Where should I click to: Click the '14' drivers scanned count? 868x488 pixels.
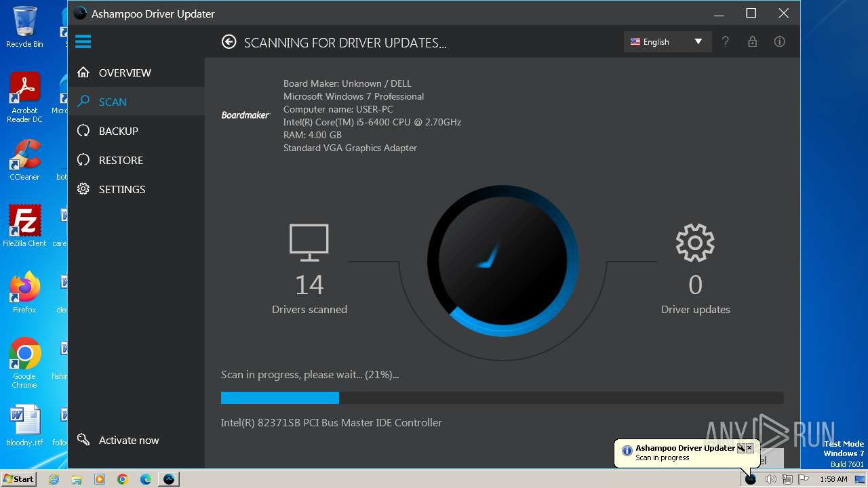pyautogui.click(x=309, y=285)
